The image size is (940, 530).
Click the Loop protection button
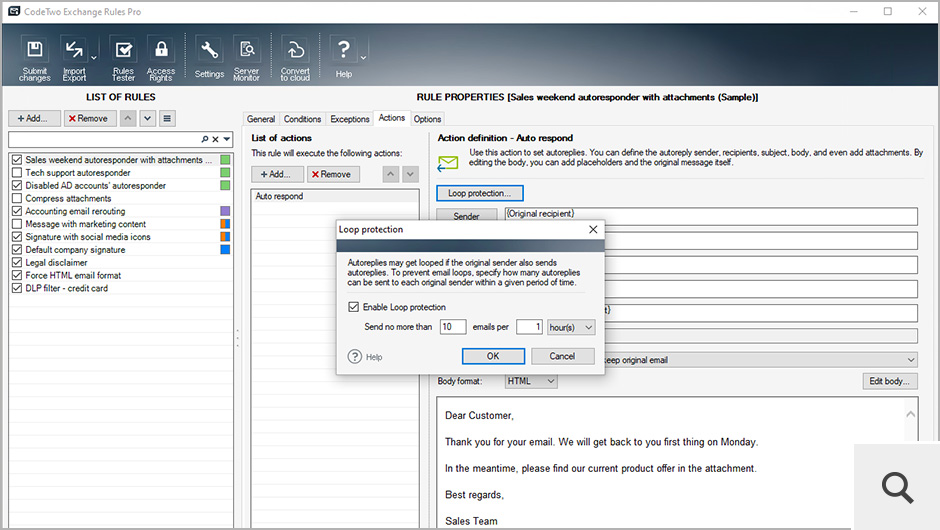[480, 193]
